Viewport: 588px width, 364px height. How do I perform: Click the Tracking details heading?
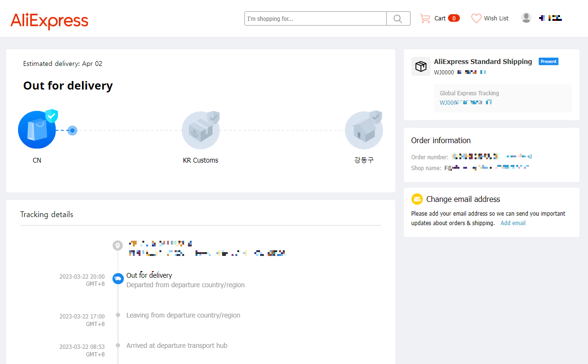[47, 214]
